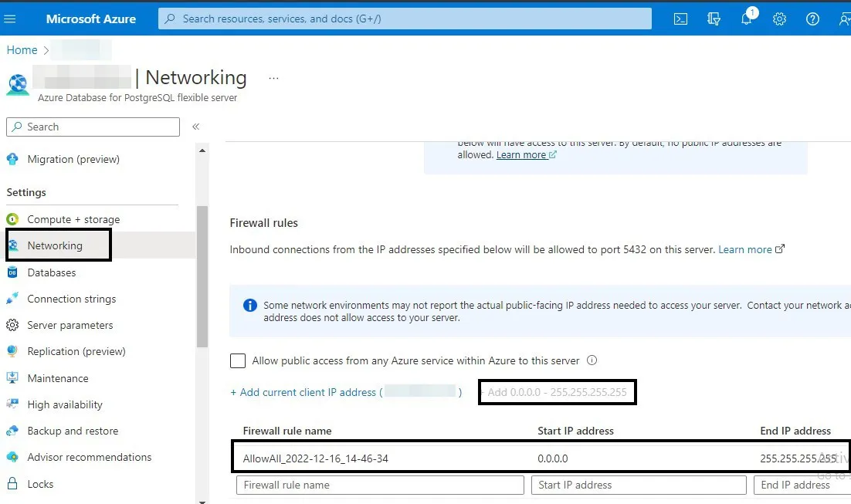Click the sidebar Search field
Image resolution: width=851 pixels, height=504 pixels.
click(93, 127)
